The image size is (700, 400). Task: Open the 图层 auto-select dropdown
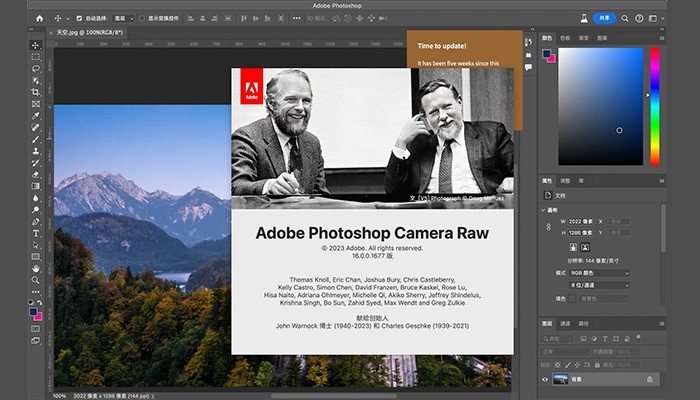[x=122, y=18]
